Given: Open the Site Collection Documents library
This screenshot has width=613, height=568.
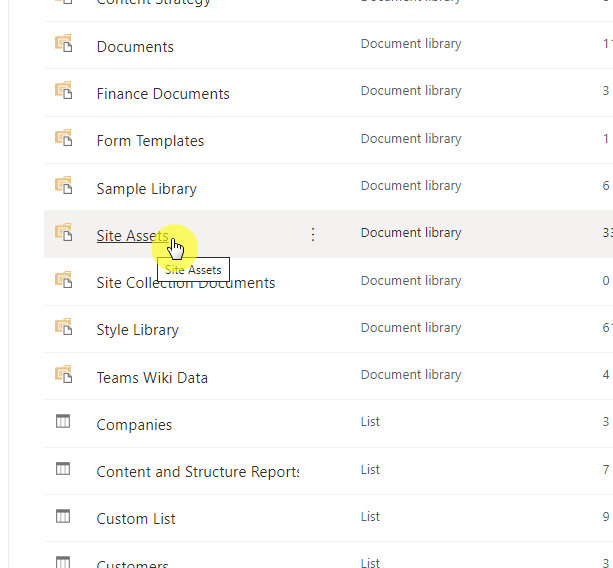Looking at the screenshot, I should point(186,283).
